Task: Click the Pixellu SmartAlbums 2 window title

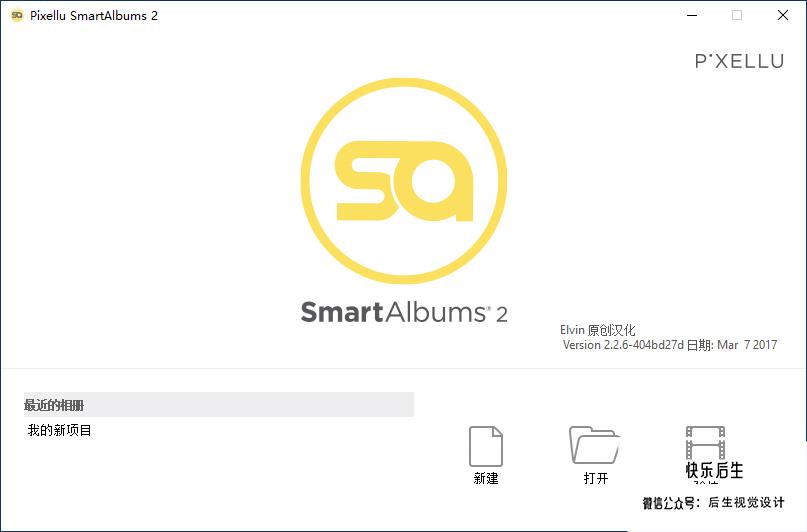Action: coord(94,15)
